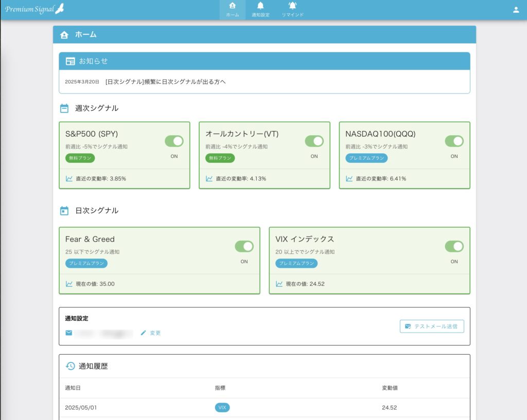
Task: Send test mail with テストメール送信 button
Action: [x=432, y=326]
